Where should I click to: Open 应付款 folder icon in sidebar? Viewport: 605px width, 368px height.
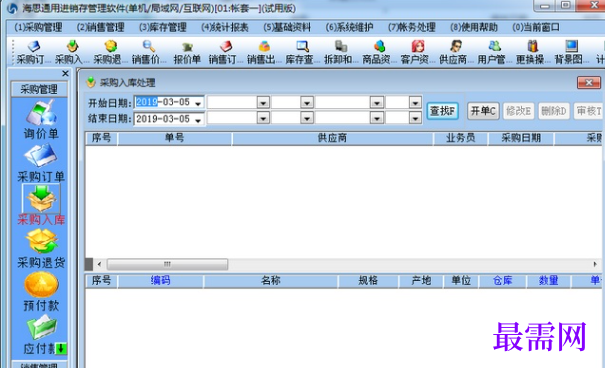pos(42,328)
